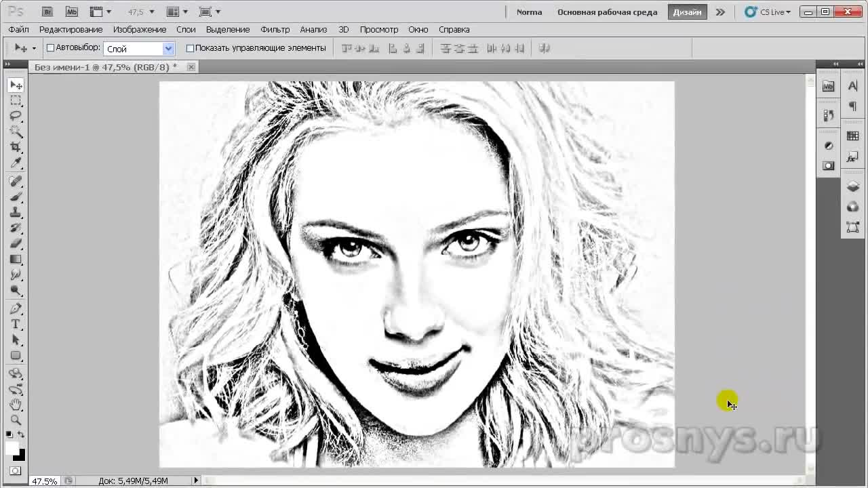Open the Слой auto-select dropdown

click(168, 48)
